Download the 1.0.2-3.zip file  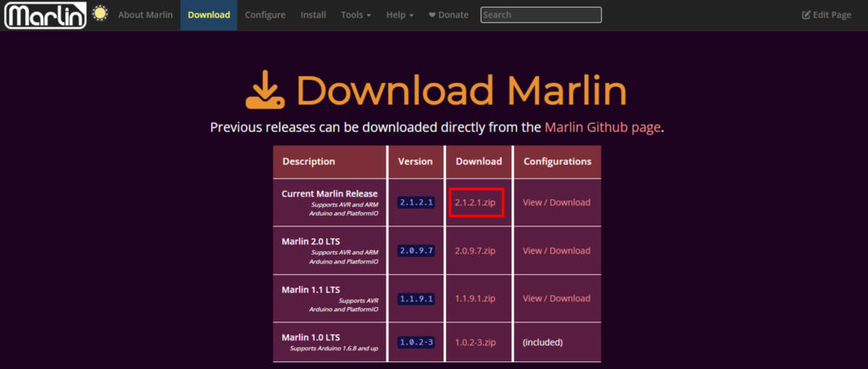[x=476, y=342]
